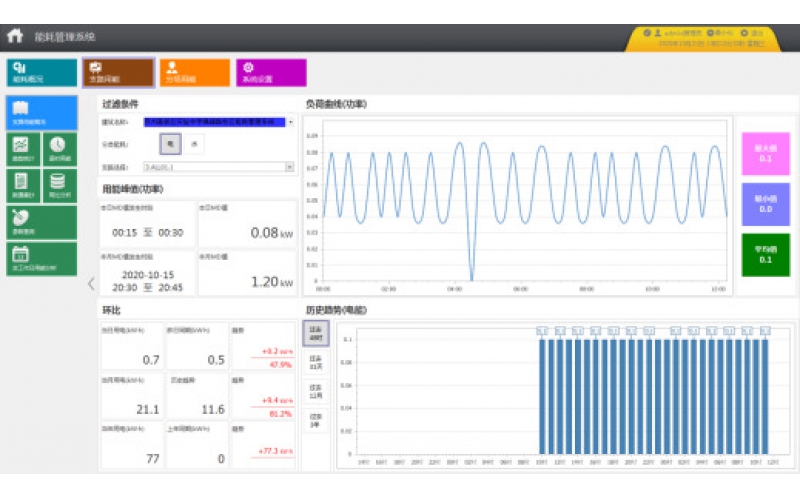Screen dimensions: 800x500
Task: Click the home icon in title bar
Action: click(x=15, y=36)
